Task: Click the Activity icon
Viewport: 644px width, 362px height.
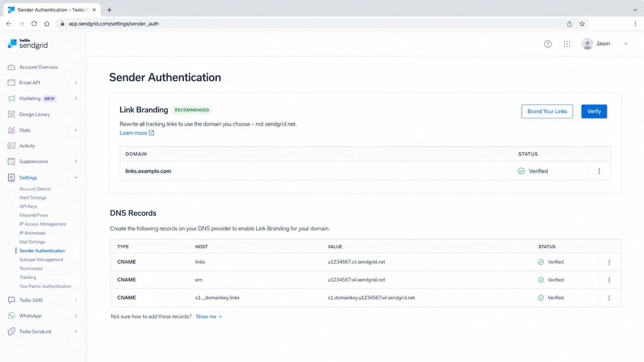Action: pos(11,146)
